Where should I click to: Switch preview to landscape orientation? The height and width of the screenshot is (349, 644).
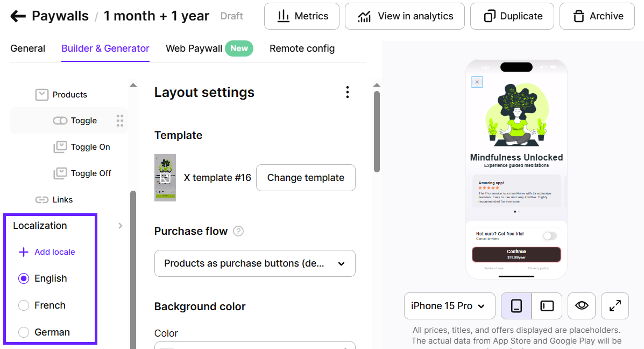(547, 306)
